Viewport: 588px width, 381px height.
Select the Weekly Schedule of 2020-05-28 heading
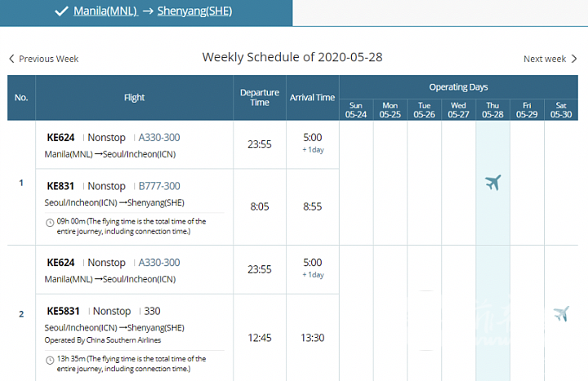click(x=292, y=57)
